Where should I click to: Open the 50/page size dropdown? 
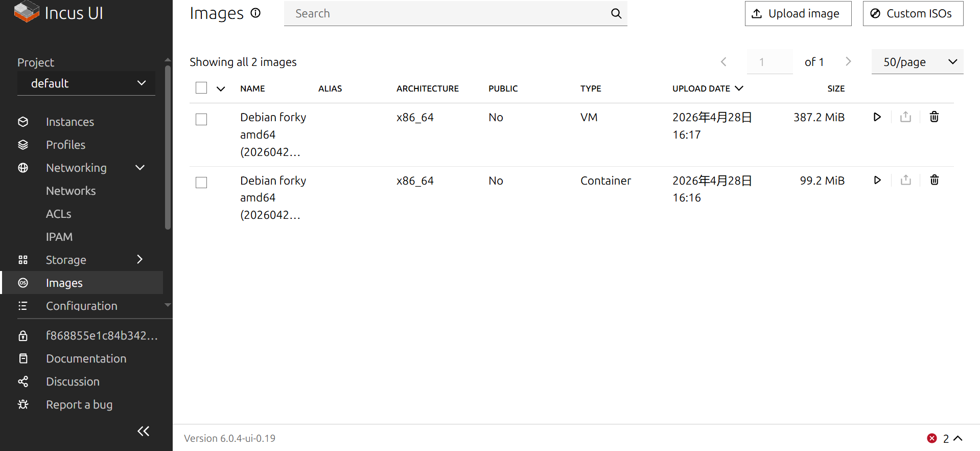[917, 62]
